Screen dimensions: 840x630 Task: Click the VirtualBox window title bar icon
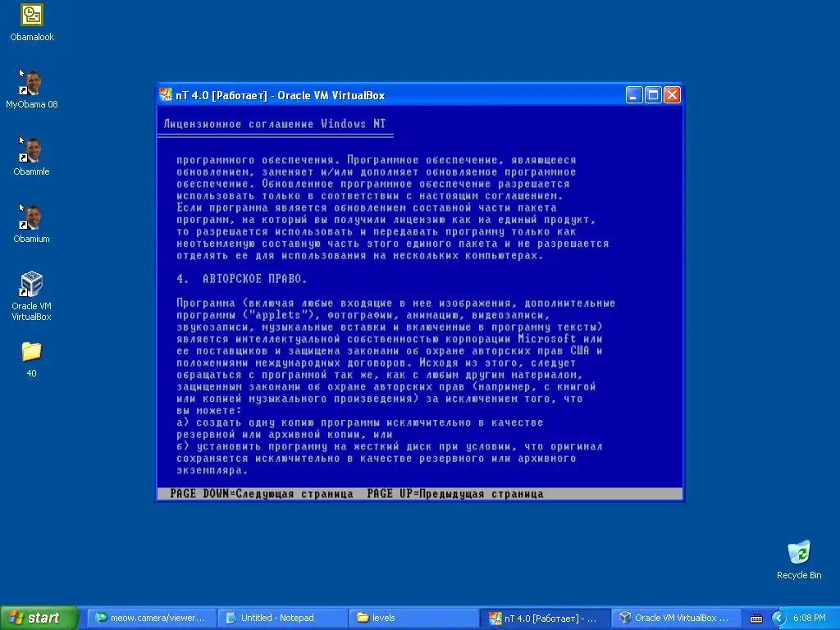click(x=166, y=95)
